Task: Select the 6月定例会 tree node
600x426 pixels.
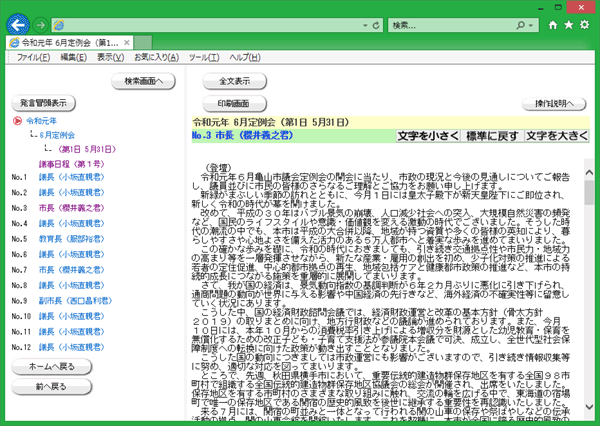Action: coord(57,135)
